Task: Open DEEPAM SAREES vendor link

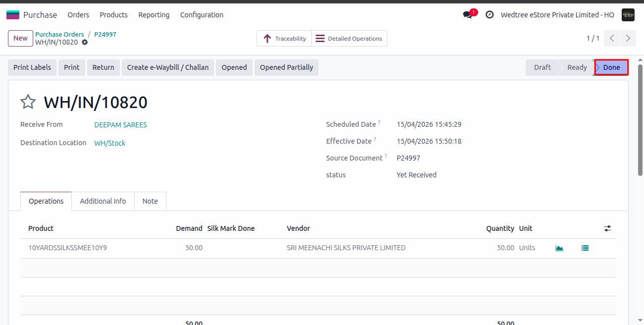Action: point(120,125)
